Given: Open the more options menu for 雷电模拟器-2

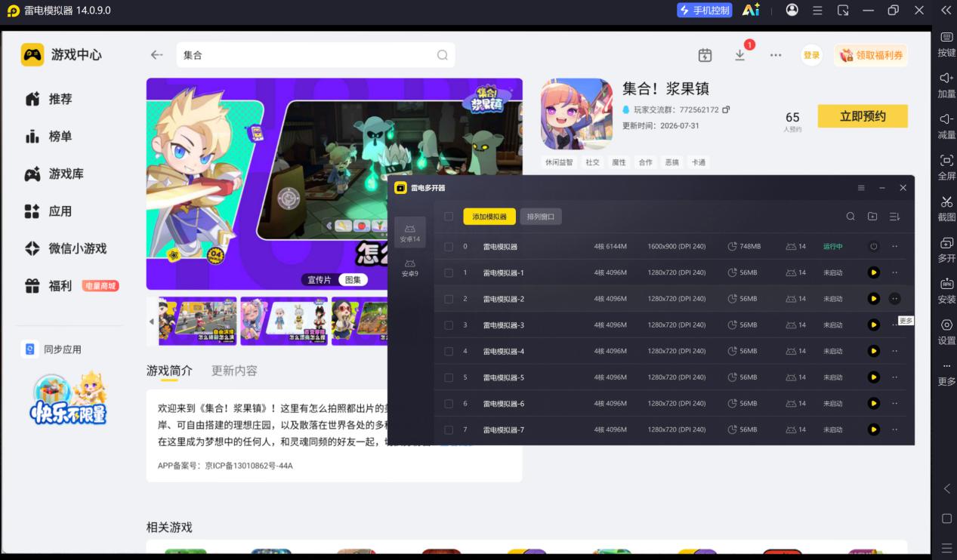Looking at the screenshot, I should (895, 299).
